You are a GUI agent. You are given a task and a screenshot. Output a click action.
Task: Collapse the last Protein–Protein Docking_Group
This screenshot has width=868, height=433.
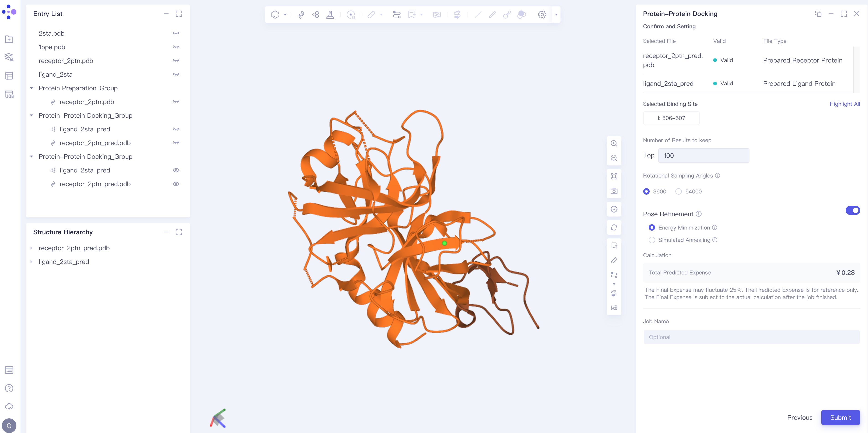32,157
